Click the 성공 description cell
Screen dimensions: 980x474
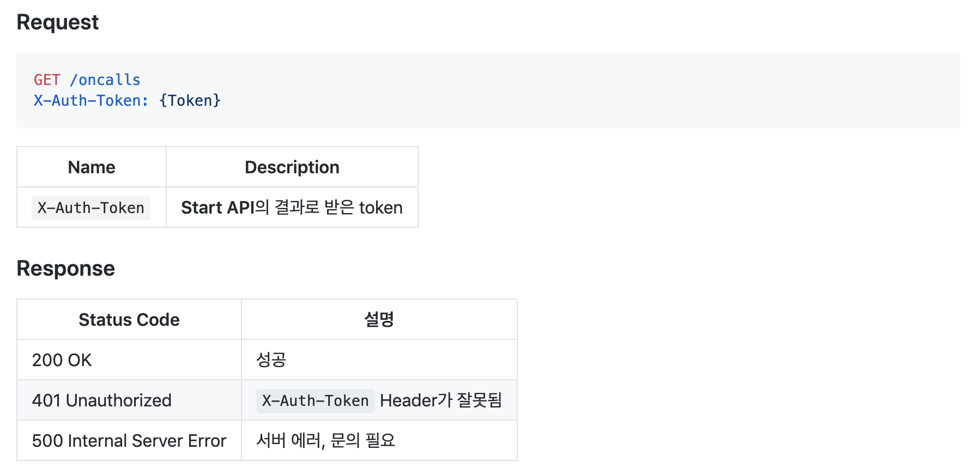coord(271,360)
